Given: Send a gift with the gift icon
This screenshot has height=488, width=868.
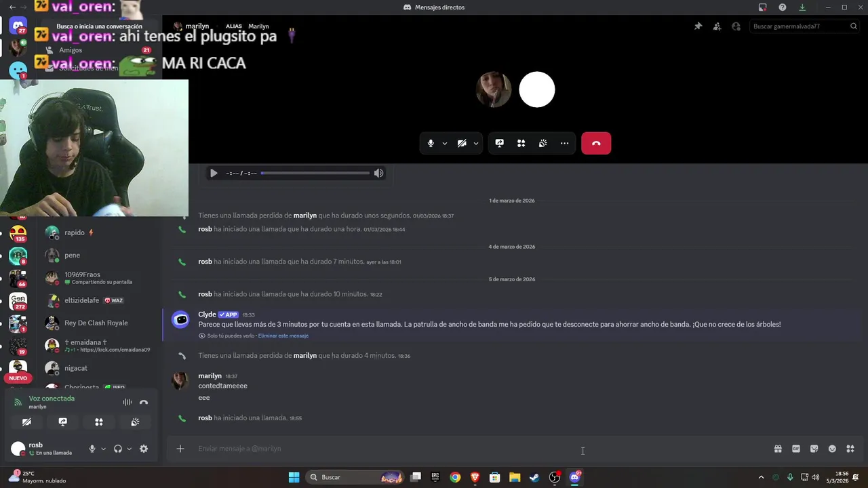Looking at the screenshot, I should [778, 449].
